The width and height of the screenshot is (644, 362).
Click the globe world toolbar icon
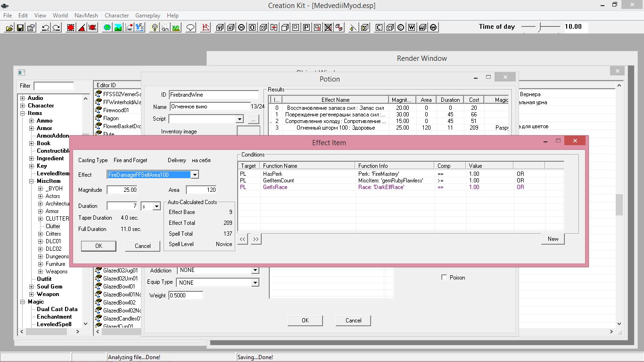pos(107,27)
